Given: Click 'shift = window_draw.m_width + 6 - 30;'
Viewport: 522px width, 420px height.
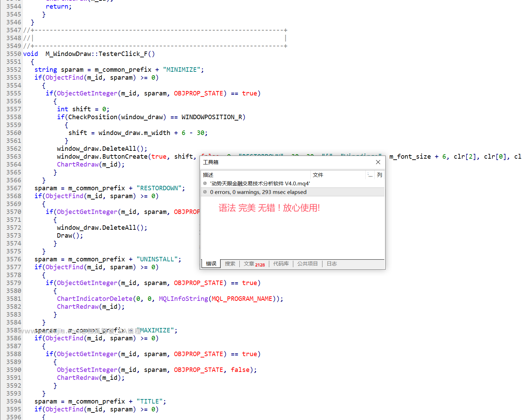Looking at the screenshot, I should 138,133.
